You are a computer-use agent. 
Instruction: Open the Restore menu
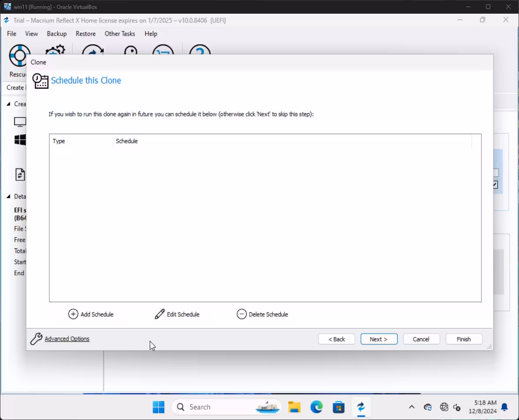pos(86,34)
